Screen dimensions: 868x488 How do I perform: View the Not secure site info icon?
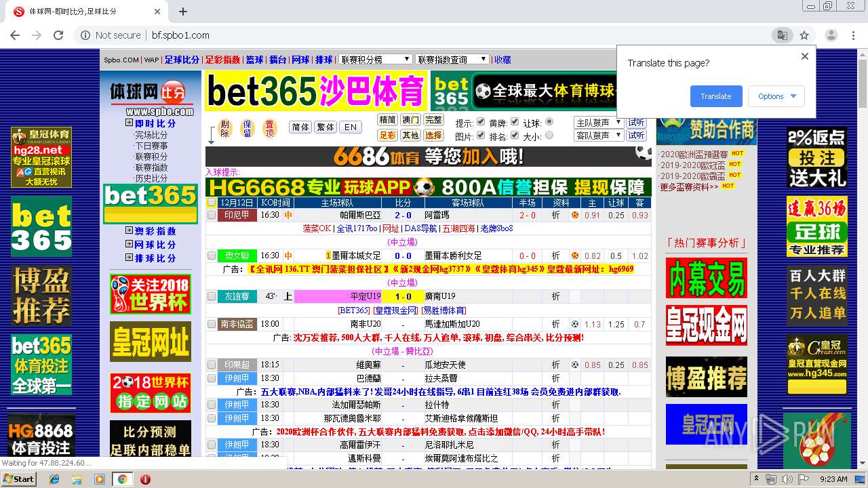(x=85, y=35)
